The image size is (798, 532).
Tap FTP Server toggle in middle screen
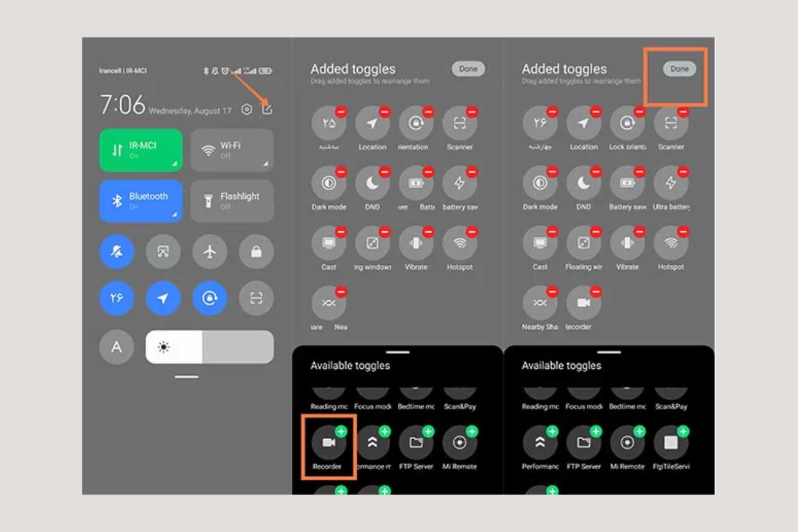[416, 442]
